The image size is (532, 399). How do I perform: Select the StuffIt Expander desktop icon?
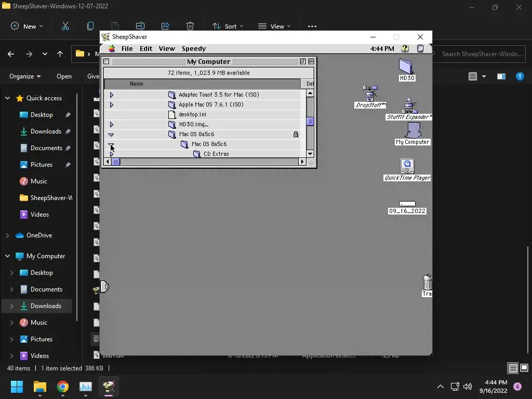(x=409, y=106)
